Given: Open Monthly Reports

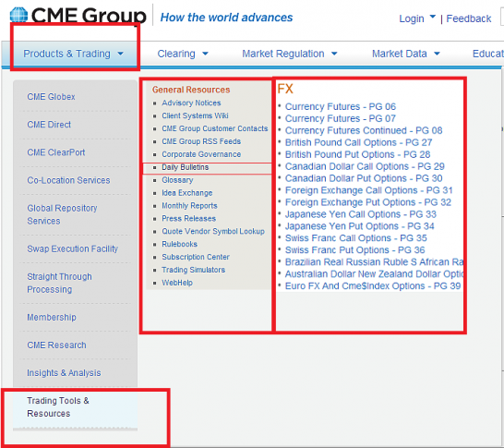Looking at the screenshot, I should click(x=189, y=206).
